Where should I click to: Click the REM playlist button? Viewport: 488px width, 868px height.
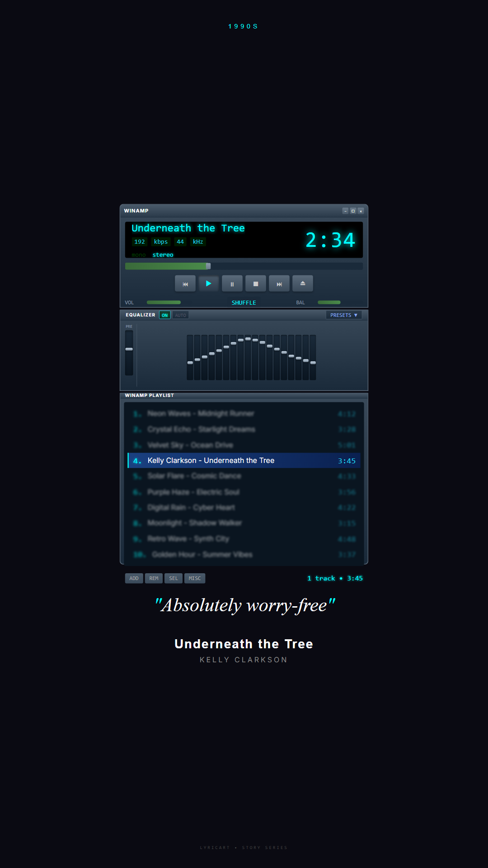click(x=154, y=578)
